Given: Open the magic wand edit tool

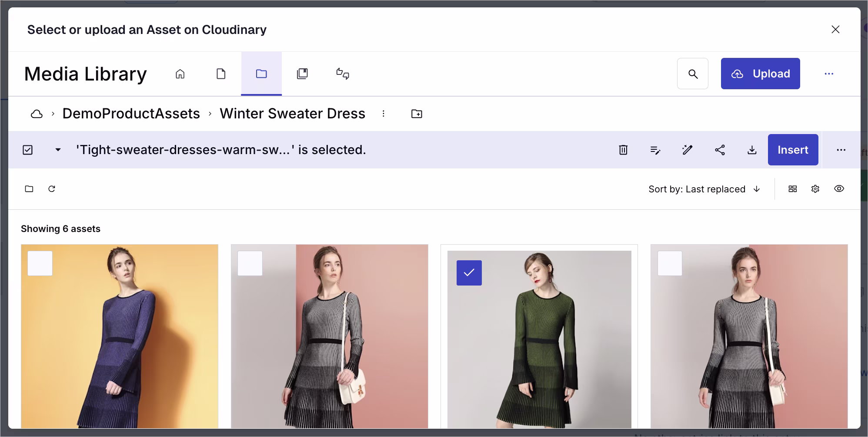Looking at the screenshot, I should 687,150.
